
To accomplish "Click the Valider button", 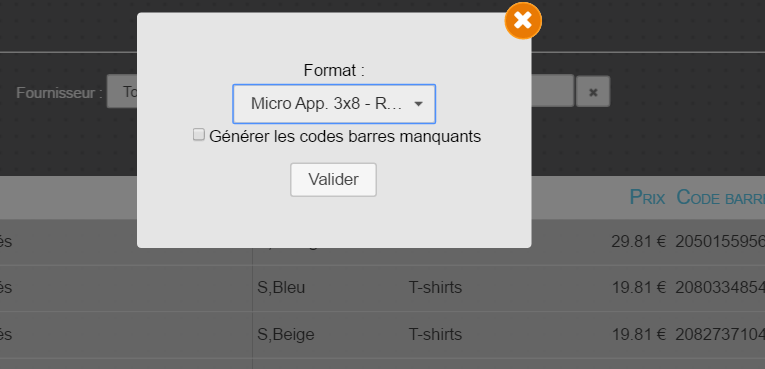I will (x=333, y=180).
